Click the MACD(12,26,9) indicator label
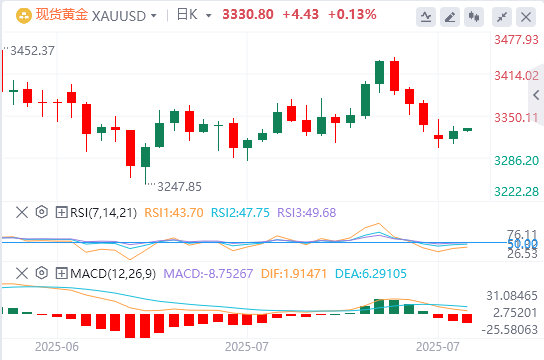Viewport: 544px width, 360px height. point(113,274)
